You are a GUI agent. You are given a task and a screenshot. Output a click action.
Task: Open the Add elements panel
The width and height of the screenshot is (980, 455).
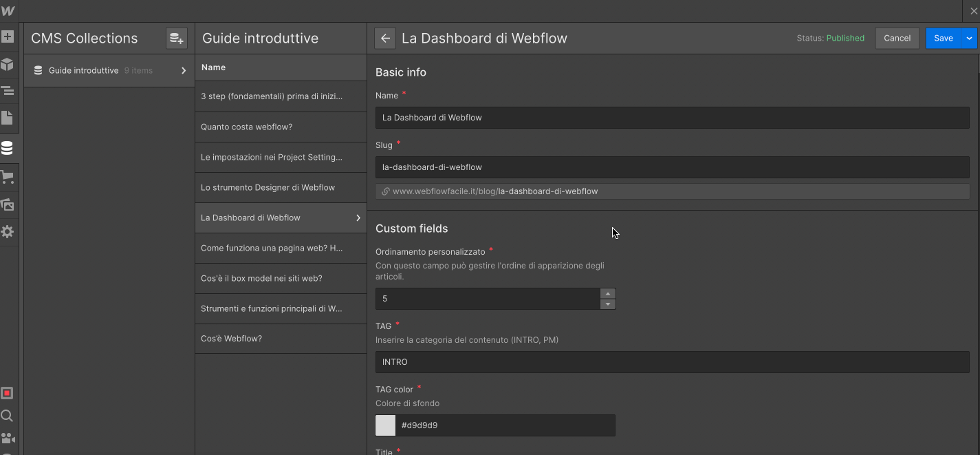pyautogui.click(x=8, y=37)
